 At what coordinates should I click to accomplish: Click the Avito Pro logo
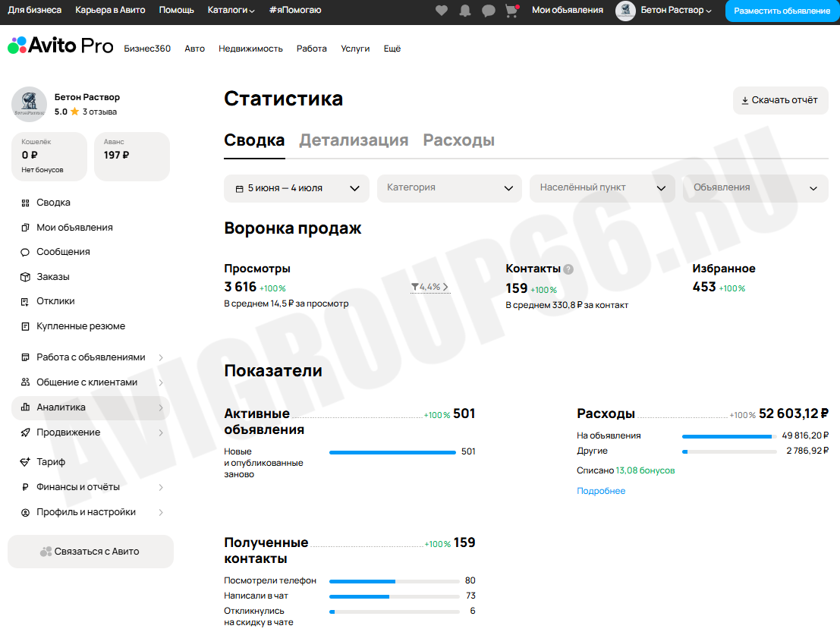coord(61,46)
